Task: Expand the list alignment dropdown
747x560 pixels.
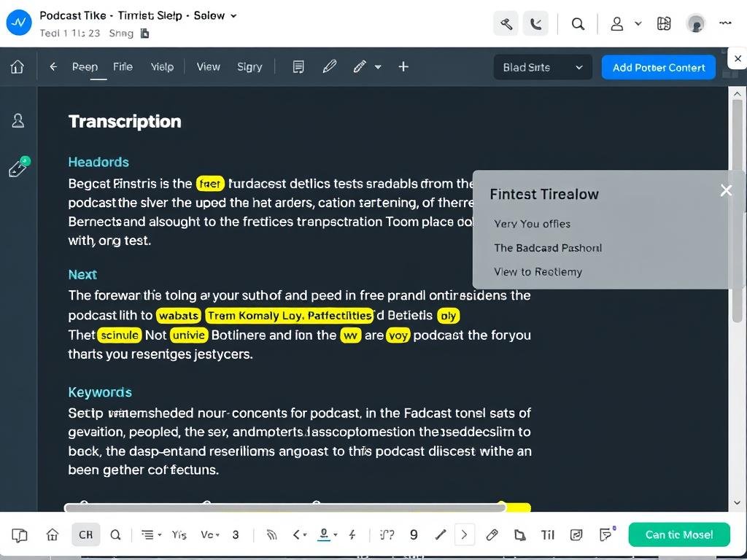Action: tap(152, 534)
